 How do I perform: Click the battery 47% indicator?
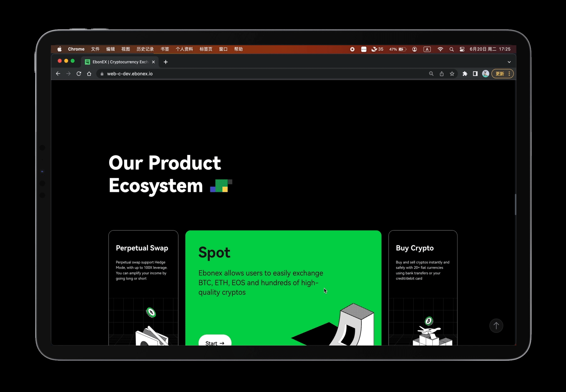coord(398,49)
